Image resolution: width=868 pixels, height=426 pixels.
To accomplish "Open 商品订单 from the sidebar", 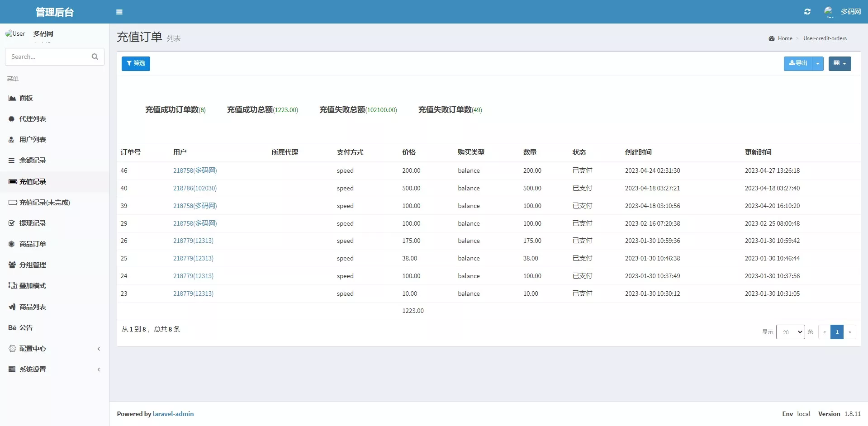I will (32, 244).
